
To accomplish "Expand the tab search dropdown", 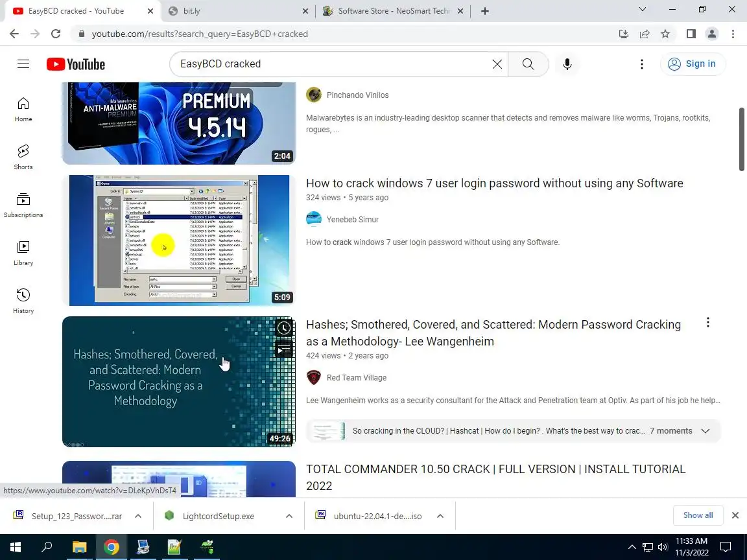I will click(642, 10).
